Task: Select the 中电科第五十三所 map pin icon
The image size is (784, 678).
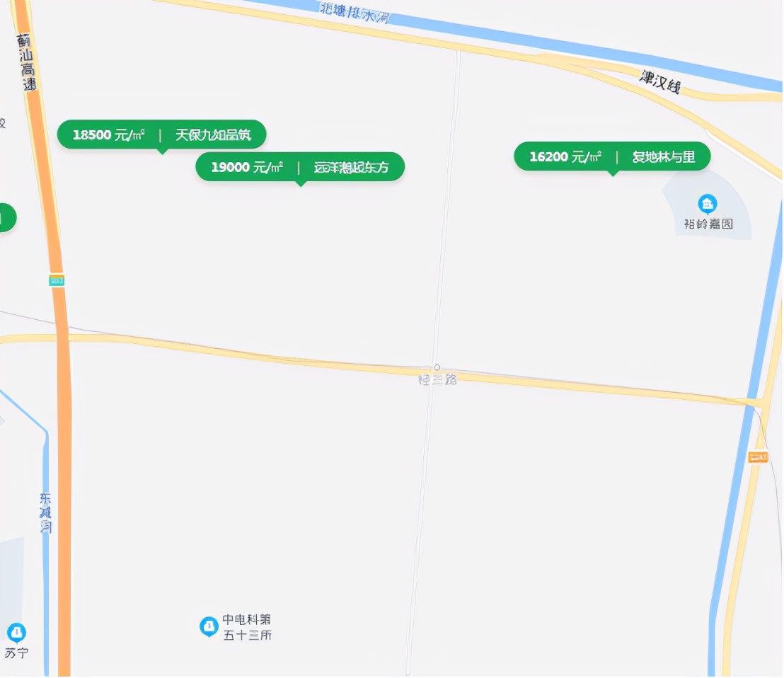Action: coord(209,627)
